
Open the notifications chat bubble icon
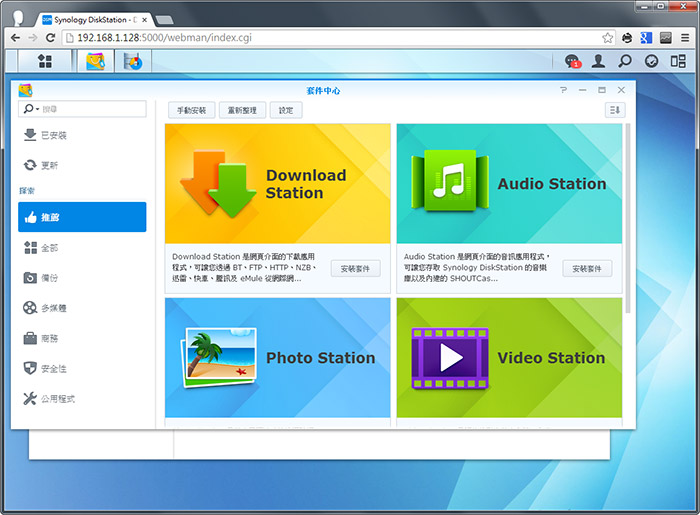(572, 61)
